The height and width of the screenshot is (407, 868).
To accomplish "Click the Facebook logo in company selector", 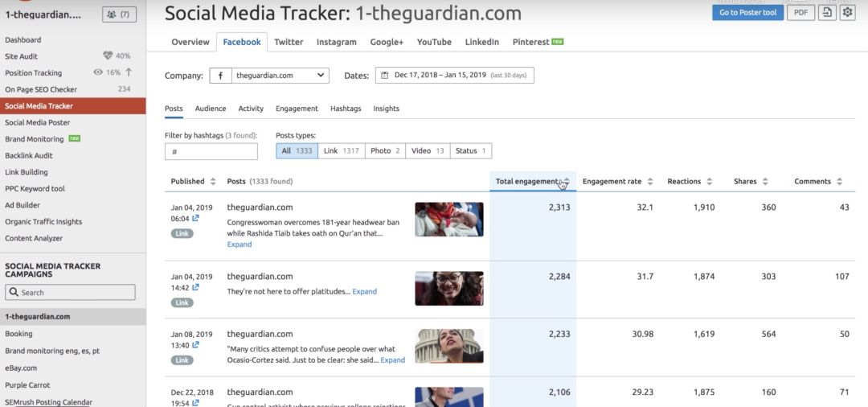I will tap(220, 76).
